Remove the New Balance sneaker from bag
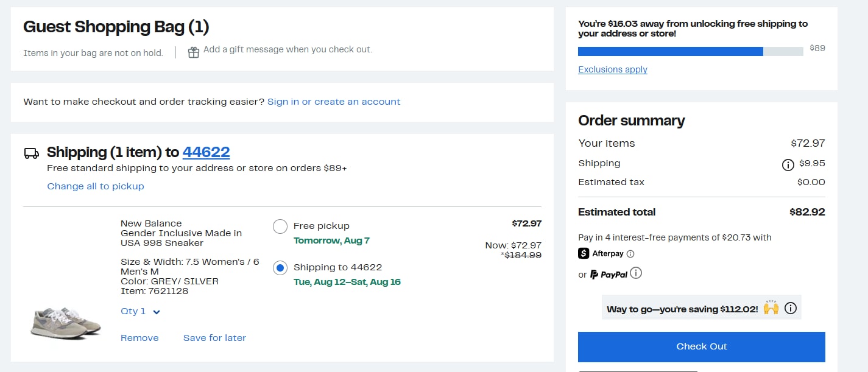This screenshot has width=868, height=372. click(139, 338)
